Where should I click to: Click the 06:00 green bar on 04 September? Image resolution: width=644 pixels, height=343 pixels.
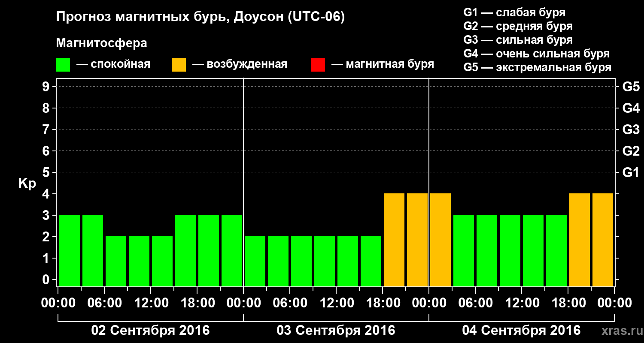[487, 250]
